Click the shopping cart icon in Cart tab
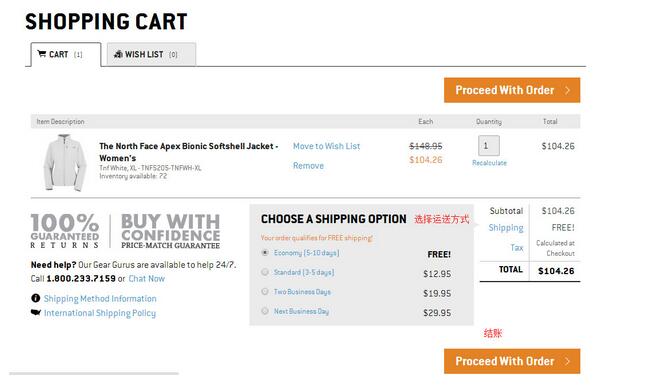 click(x=42, y=54)
